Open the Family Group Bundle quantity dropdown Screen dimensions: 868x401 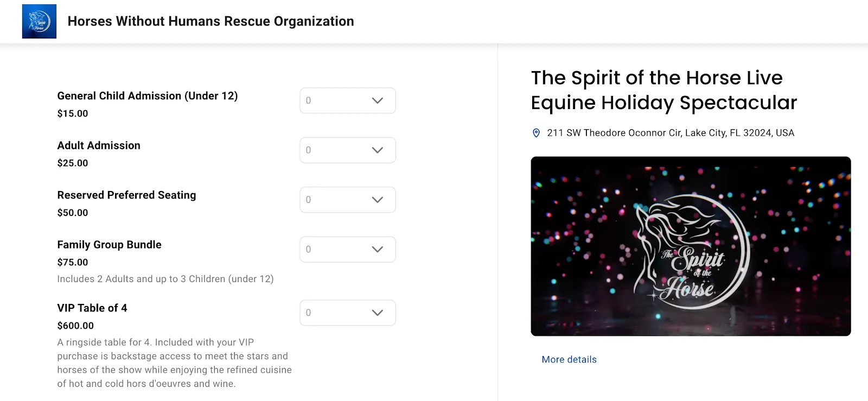coord(348,250)
